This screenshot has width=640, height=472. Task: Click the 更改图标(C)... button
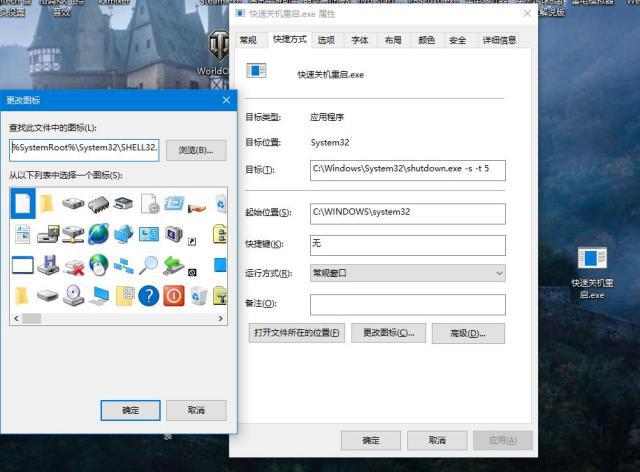389,333
